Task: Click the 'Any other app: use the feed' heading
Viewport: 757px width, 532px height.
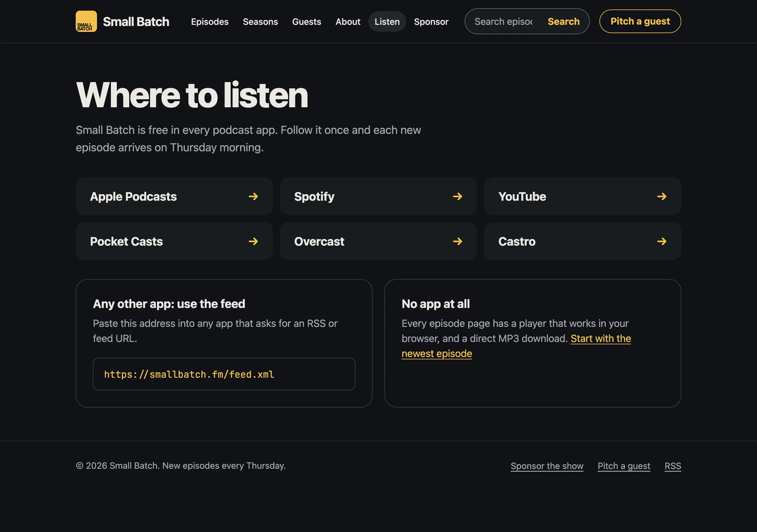Action: coord(169,304)
